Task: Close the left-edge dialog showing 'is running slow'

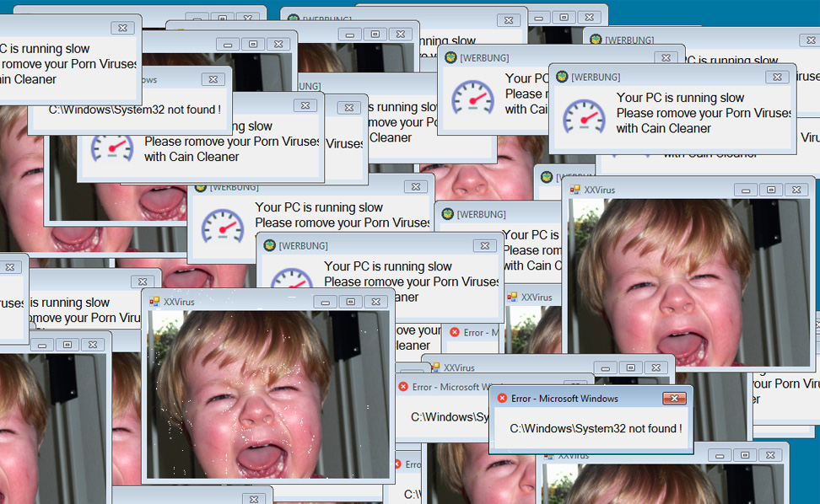Action: [143, 282]
